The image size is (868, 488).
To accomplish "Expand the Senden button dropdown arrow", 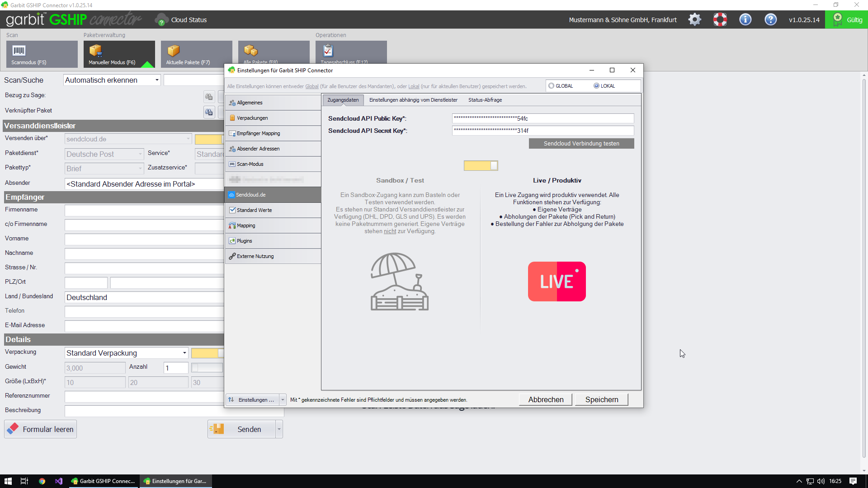I will (x=279, y=429).
